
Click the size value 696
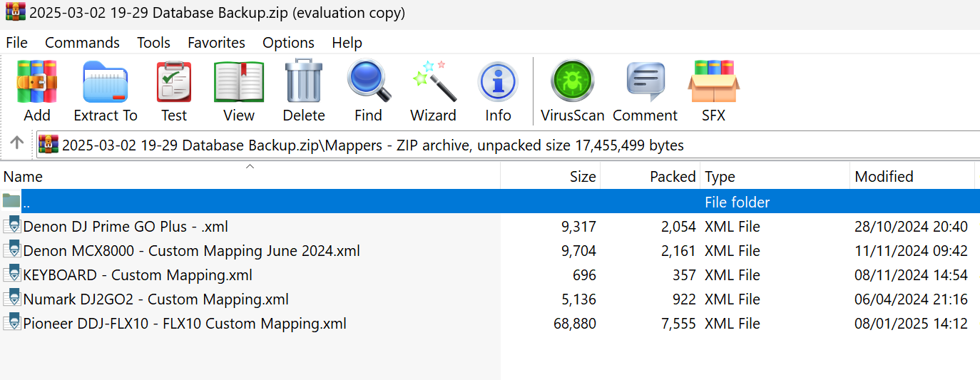point(584,275)
